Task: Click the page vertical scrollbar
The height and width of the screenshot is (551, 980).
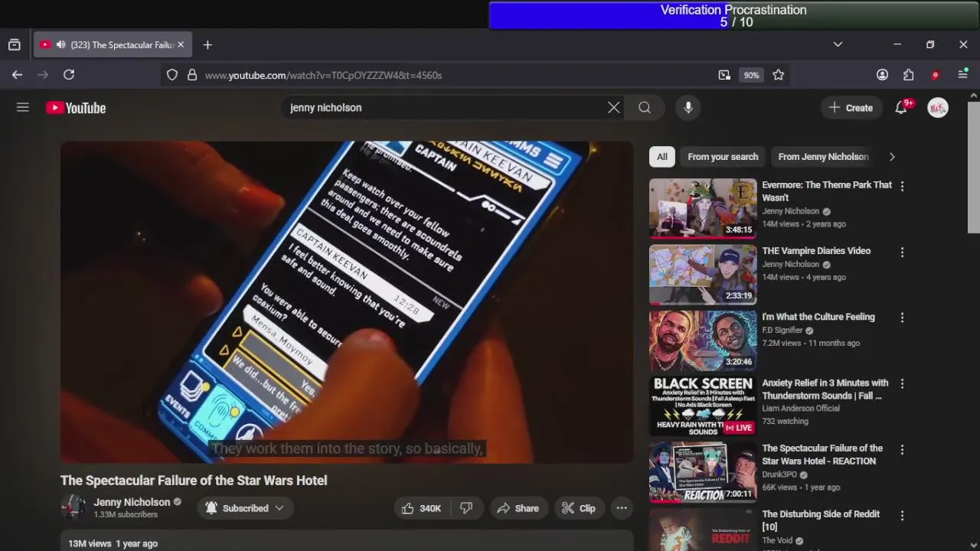Action: (x=974, y=168)
